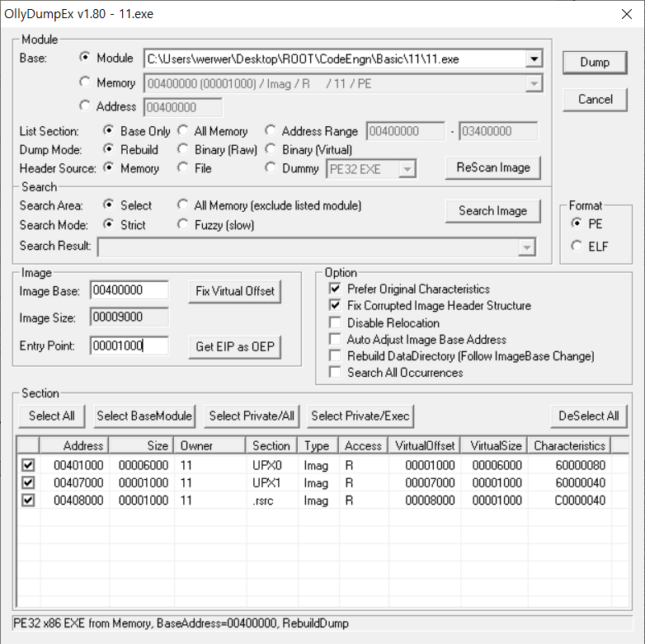645x644 pixels.
Task: Click the Select All sections button
Action: (x=52, y=416)
